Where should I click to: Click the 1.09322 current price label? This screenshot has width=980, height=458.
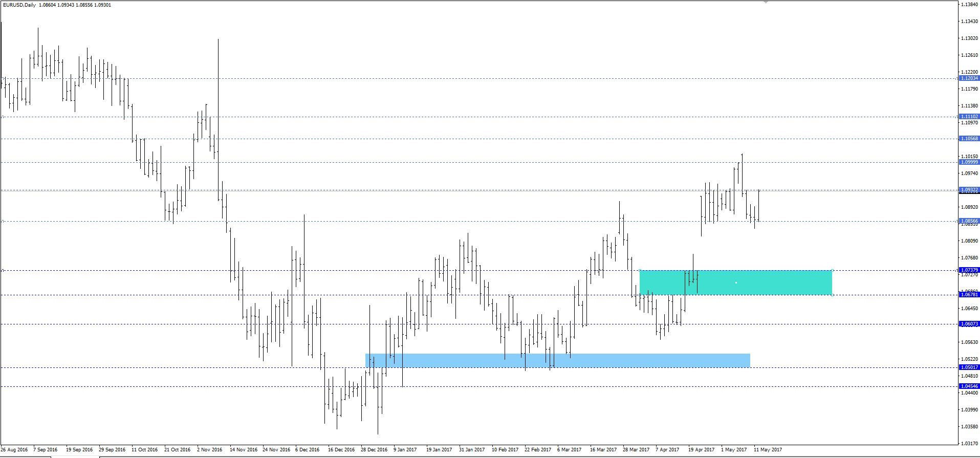969,190
